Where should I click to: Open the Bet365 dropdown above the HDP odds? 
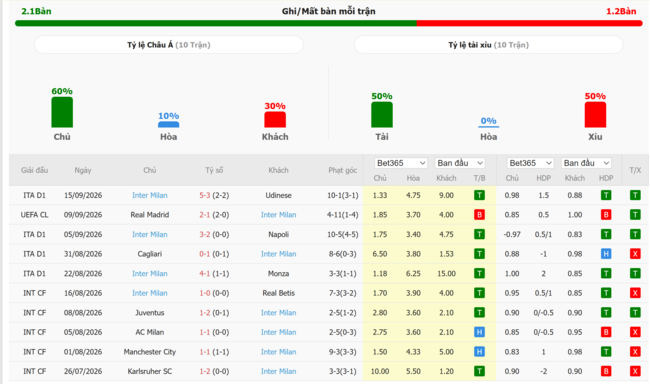[530, 163]
